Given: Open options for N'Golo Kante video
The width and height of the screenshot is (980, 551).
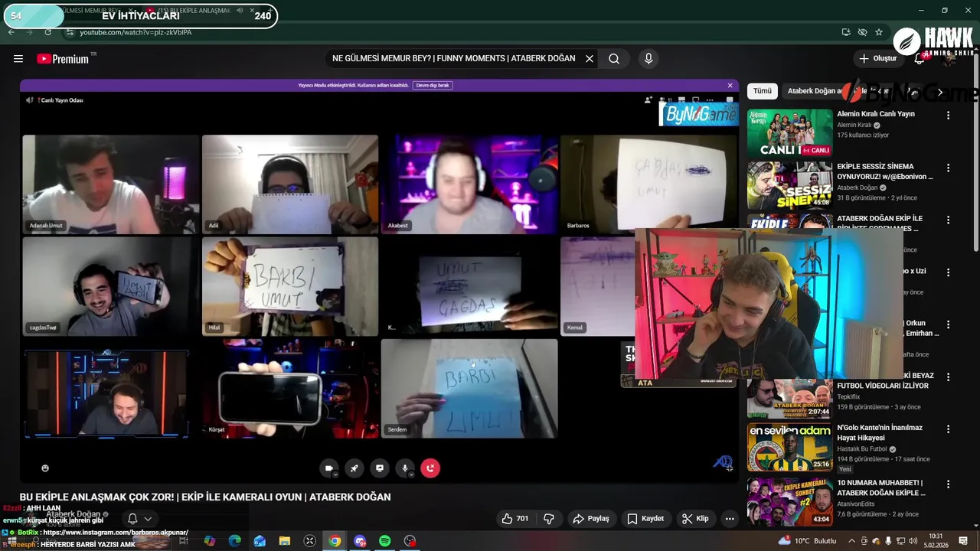Looking at the screenshot, I should tap(948, 429).
